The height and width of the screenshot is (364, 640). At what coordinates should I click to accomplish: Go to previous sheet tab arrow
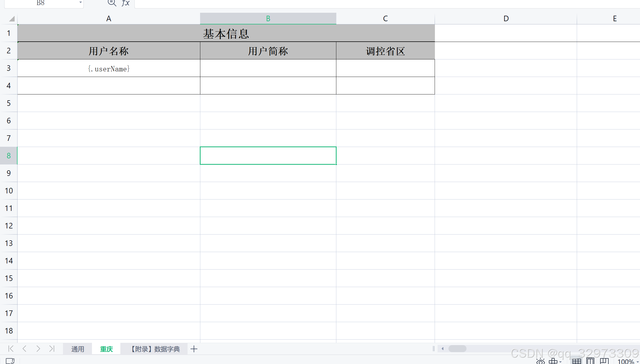click(24, 349)
